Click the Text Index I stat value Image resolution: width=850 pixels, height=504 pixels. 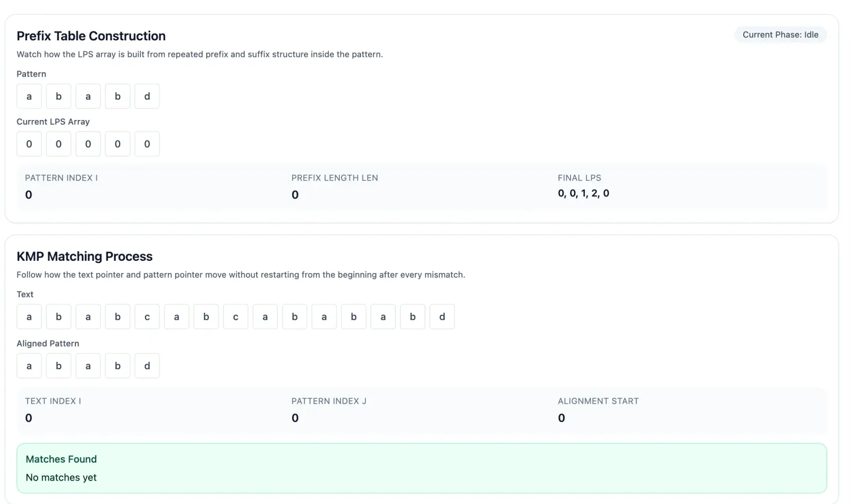point(29,418)
